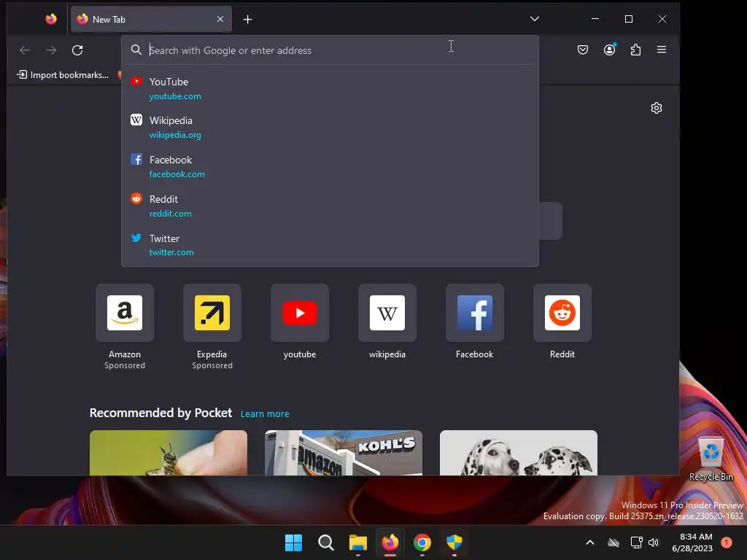Open the Firefox account icon

click(x=609, y=50)
